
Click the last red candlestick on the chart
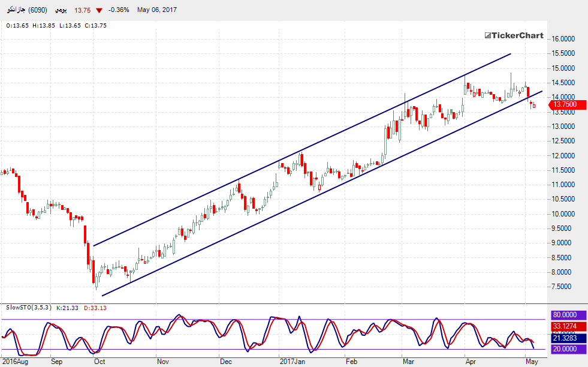pyautogui.click(x=533, y=106)
